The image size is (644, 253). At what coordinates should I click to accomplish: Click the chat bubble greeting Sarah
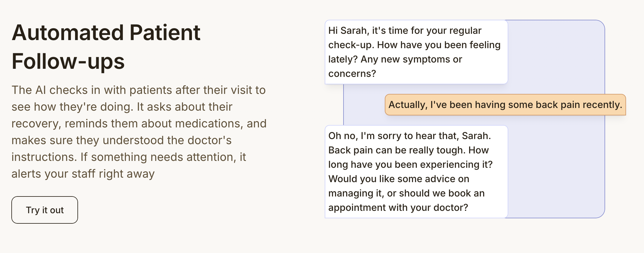click(416, 52)
